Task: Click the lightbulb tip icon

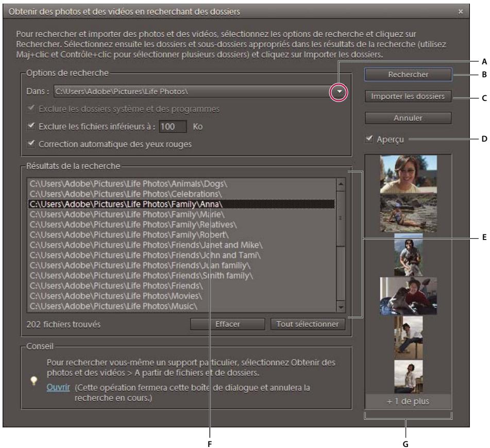Action: [34, 381]
